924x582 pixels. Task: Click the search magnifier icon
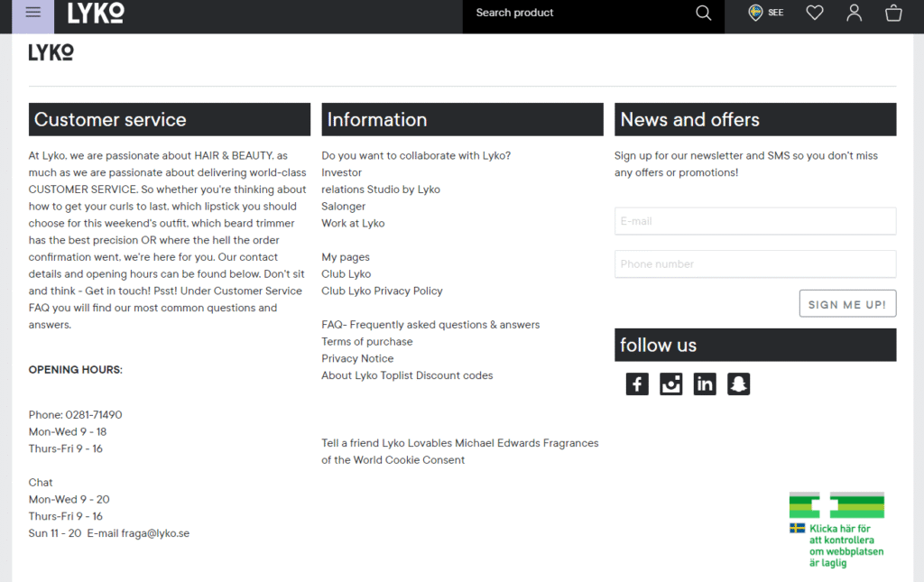[x=703, y=13]
